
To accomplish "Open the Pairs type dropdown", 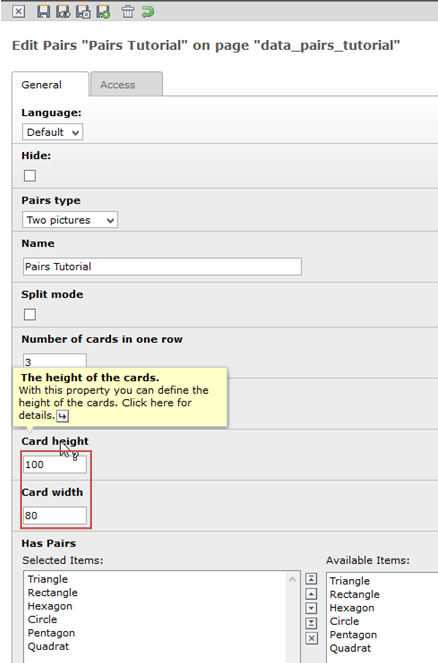I will (70, 220).
